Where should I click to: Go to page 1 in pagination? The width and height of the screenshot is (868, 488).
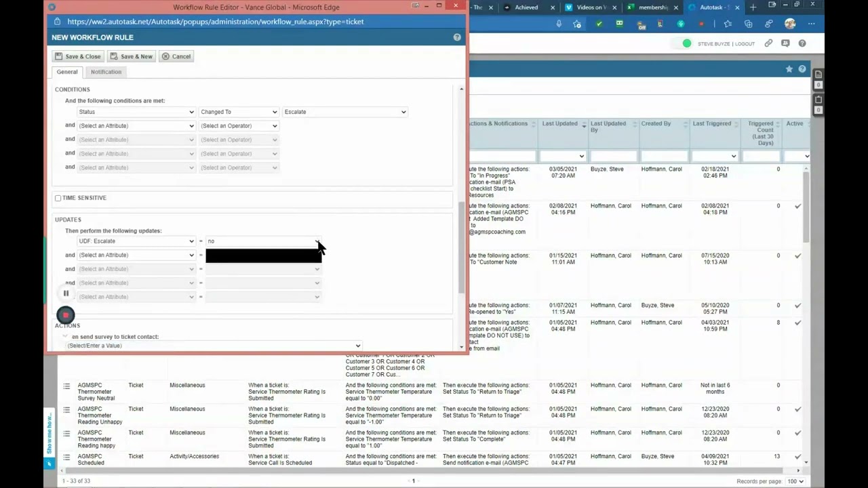[413, 481]
